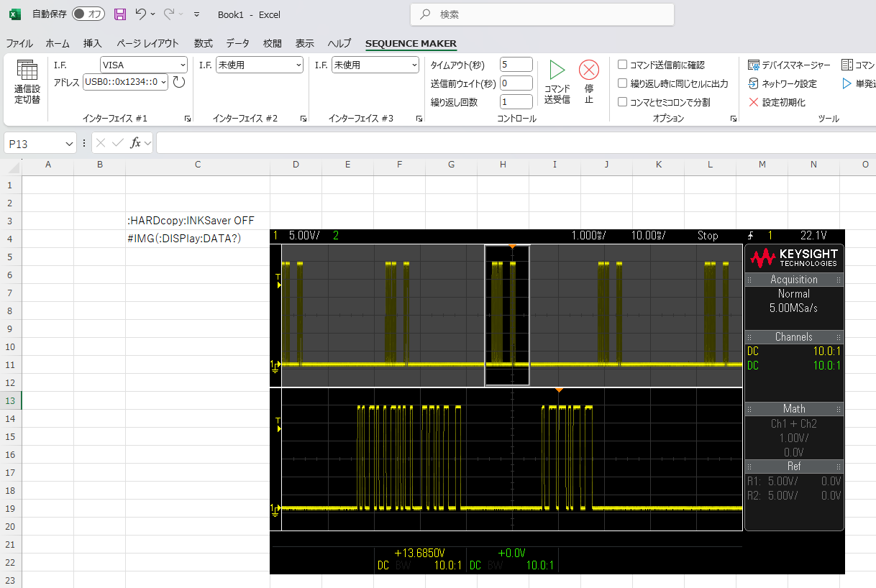Open デバイスマネージャー tool
Viewport: 876px width, 588px height.
[x=789, y=65]
